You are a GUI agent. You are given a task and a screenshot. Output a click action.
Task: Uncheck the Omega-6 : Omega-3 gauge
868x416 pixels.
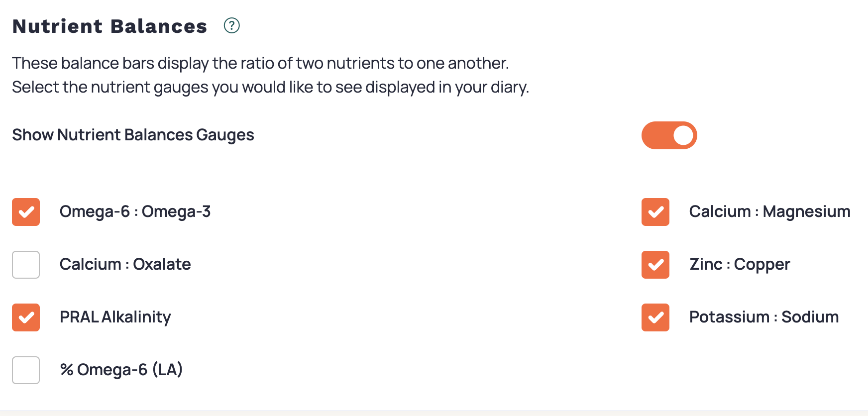25,212
